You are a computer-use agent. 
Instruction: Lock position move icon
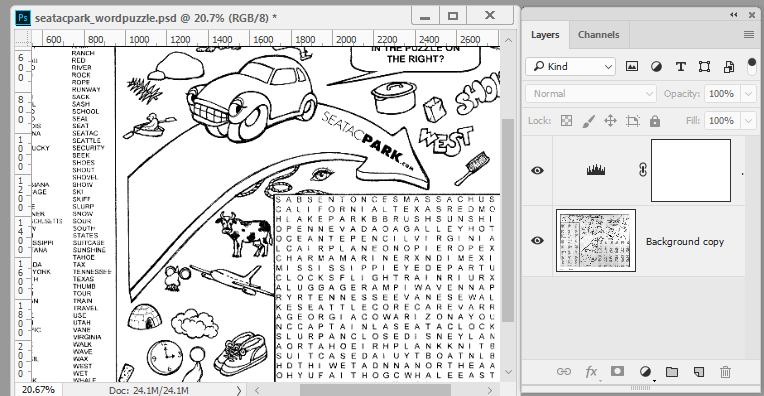coord(611,121)
